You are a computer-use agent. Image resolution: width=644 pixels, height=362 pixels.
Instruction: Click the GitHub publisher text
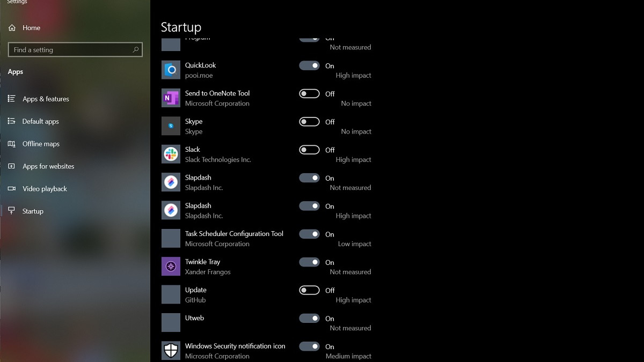tap(195, 300)
